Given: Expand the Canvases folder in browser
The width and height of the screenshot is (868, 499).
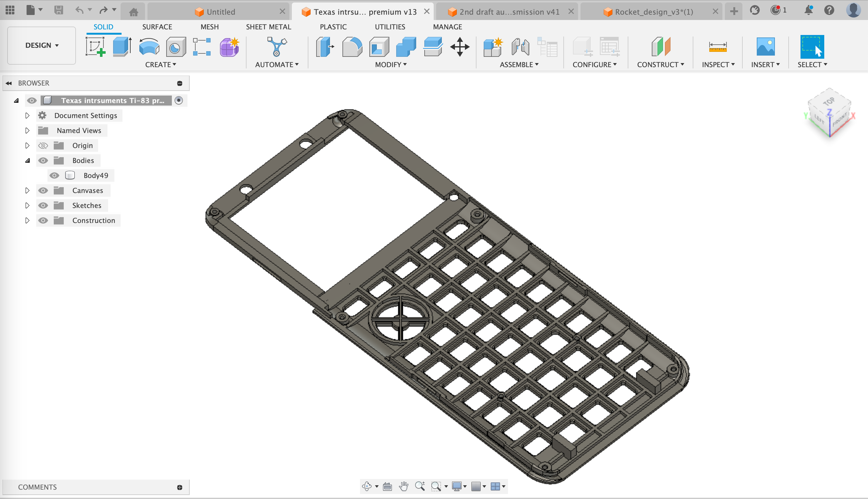Looking at the screenshot, I should point(27,190).
